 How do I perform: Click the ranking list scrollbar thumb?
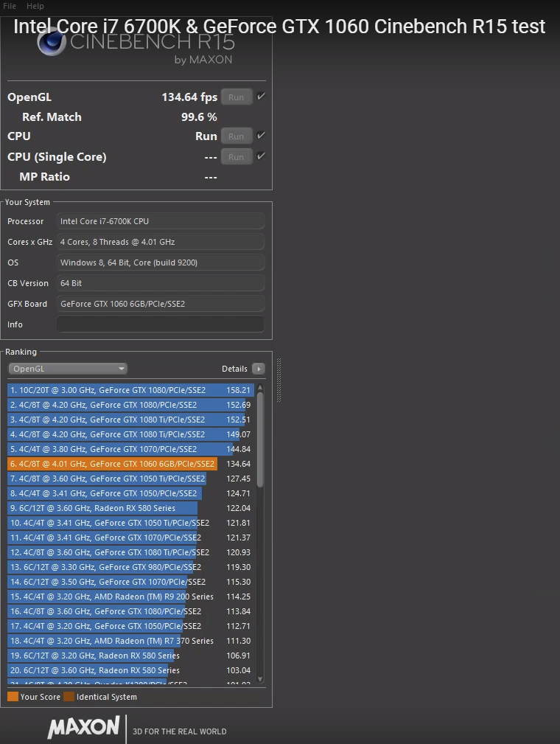click(x=260, y=440)
